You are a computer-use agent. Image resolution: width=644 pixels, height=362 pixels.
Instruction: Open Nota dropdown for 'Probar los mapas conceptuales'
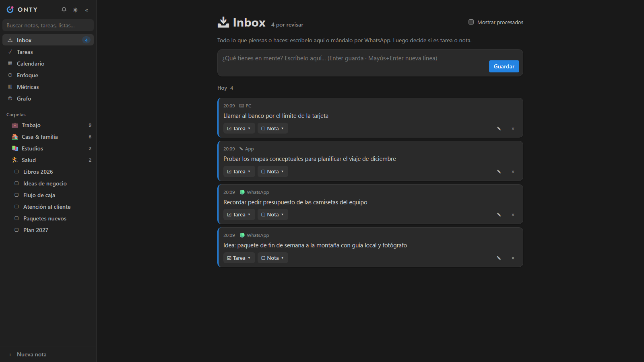pyautogui.click(x=273, y=172)
